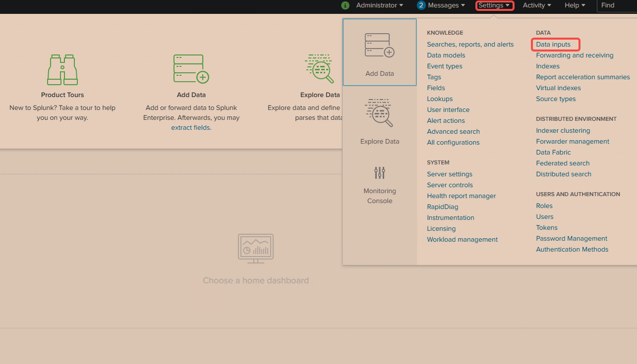637x364 pixels.
Task: Expand the Messages dropdown
Action: pos(446,5)
